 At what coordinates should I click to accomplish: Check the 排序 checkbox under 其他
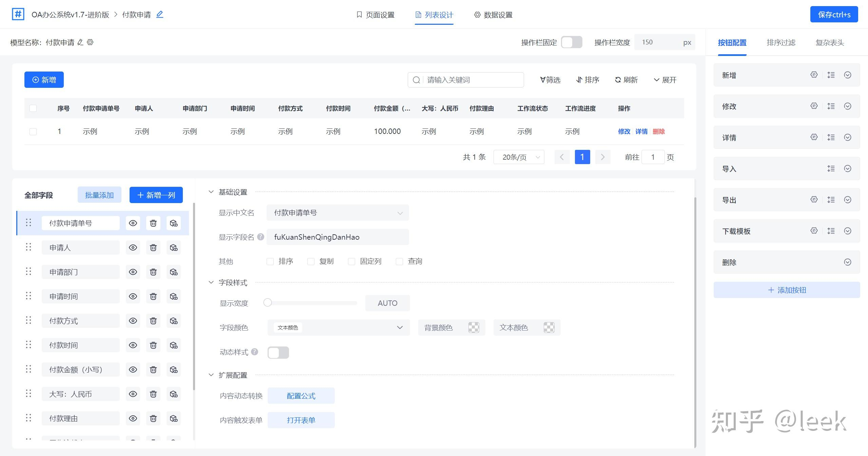(x=270, y=261)
